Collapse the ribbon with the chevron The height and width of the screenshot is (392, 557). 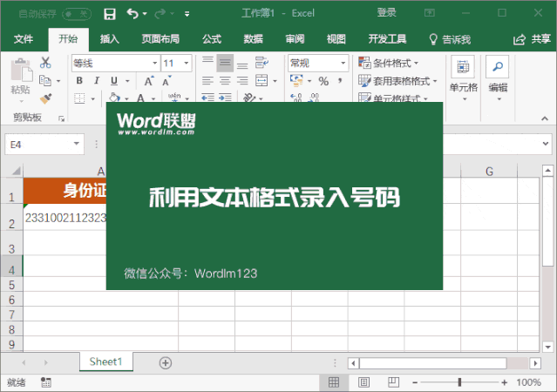(x=545, y=118)
